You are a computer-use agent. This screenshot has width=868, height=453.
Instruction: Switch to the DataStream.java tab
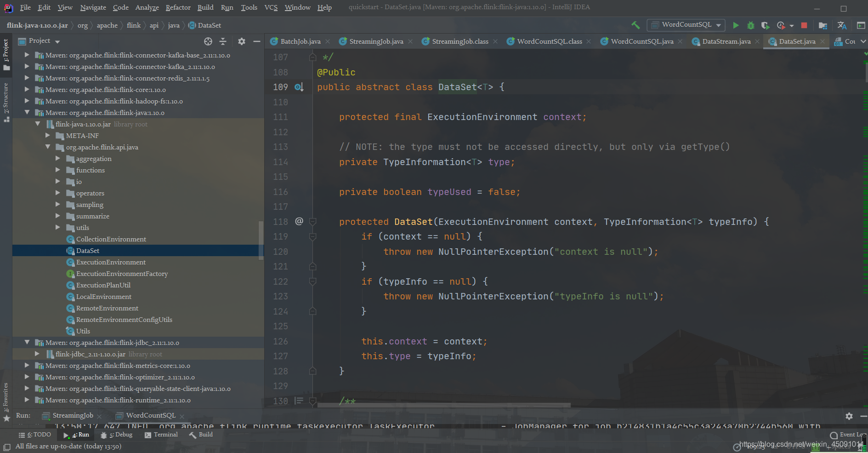tap(726, 41)
